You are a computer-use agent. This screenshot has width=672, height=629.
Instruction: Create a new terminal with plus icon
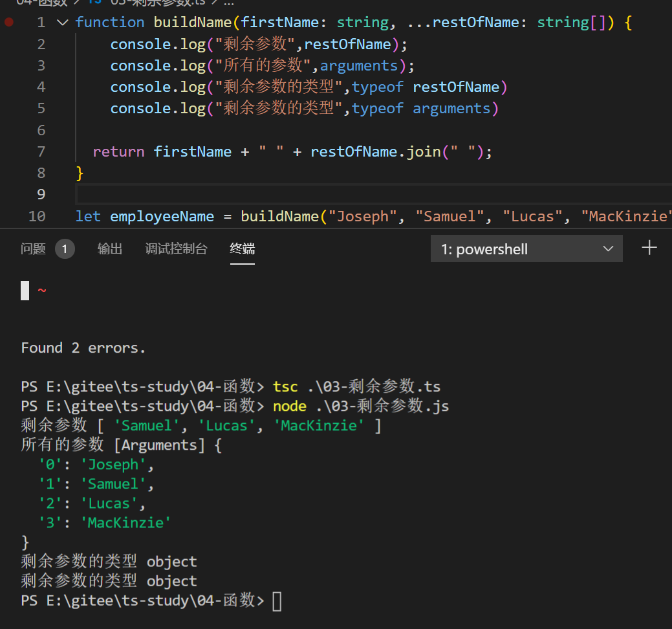point(649,248)
